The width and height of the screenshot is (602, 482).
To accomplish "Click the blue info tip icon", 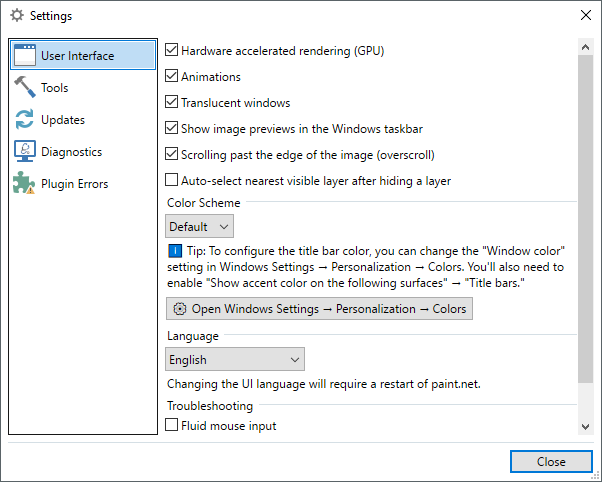I will tap(175, 251).
